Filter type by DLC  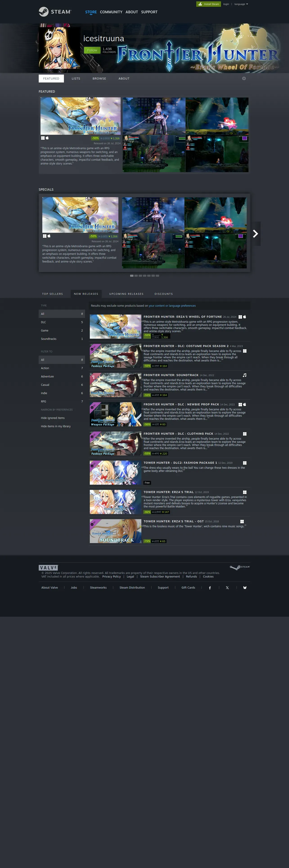(62, 322)
